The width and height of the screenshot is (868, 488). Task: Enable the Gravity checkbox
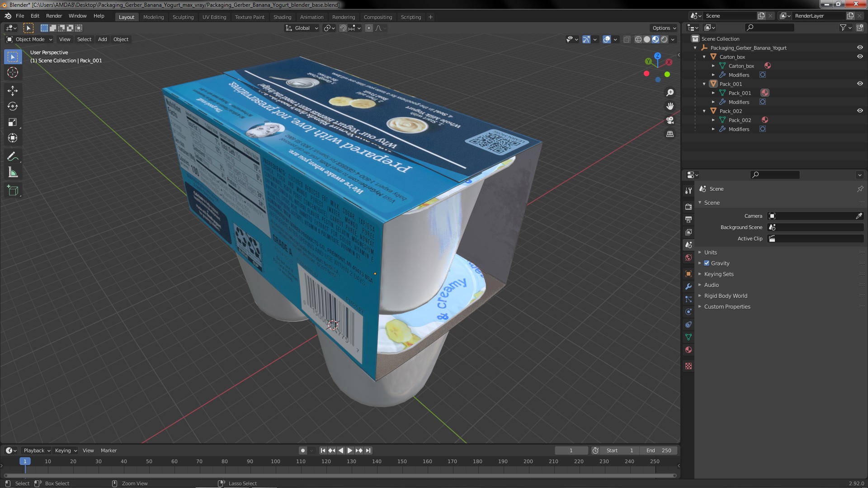pos(707,263)
